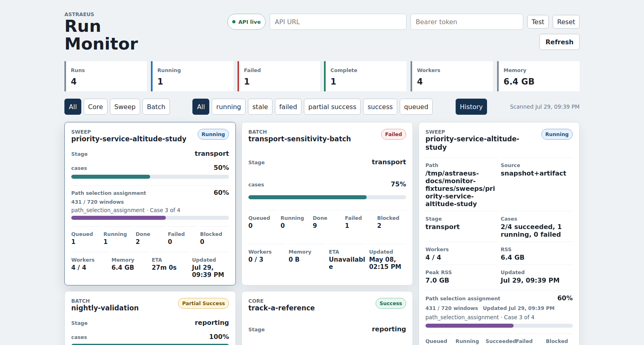Screen dimensions: 644x345
Task: Click the Workers '0 / 3' value
Action: [x=256, y=259]
